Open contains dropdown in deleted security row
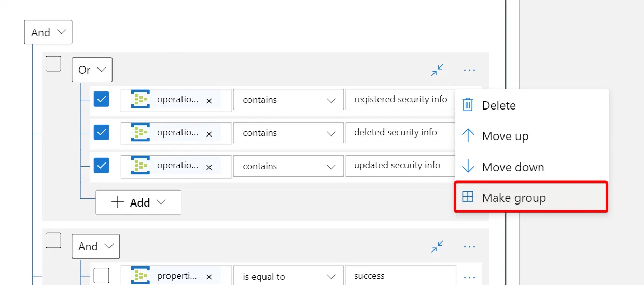 (x=288, y=133)
